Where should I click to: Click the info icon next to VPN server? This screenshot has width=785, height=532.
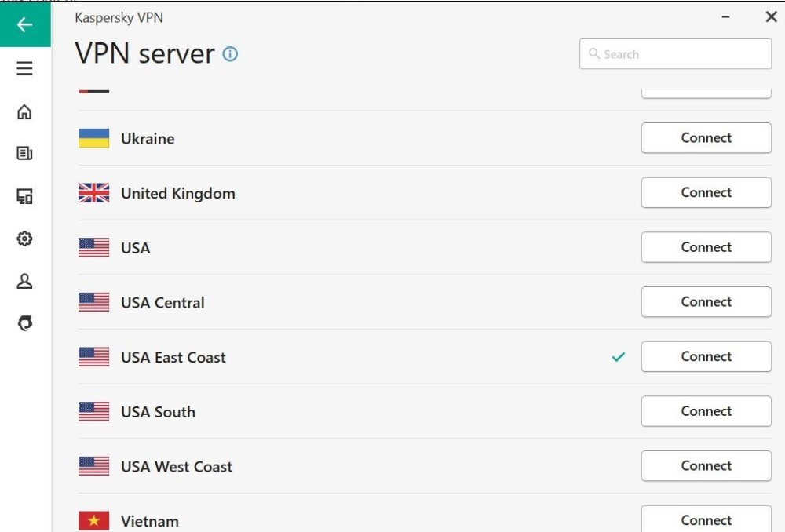pyautogui.click(x=229, y=54)
